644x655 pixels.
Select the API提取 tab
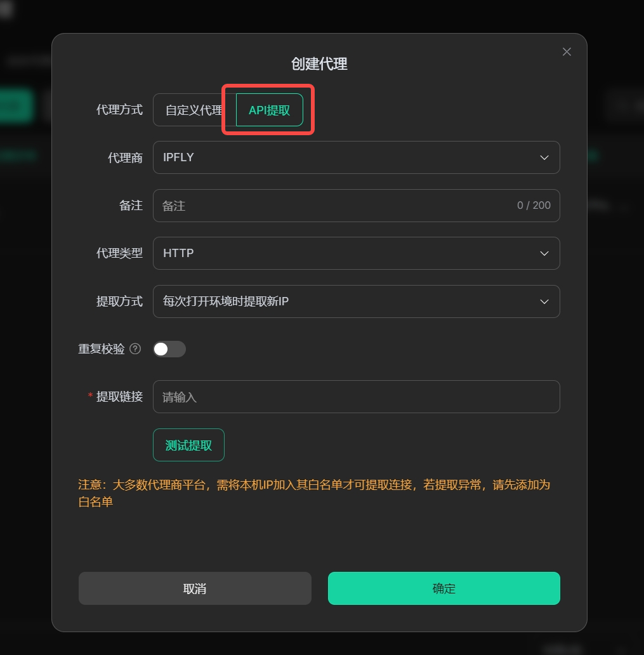coord(270,110)
